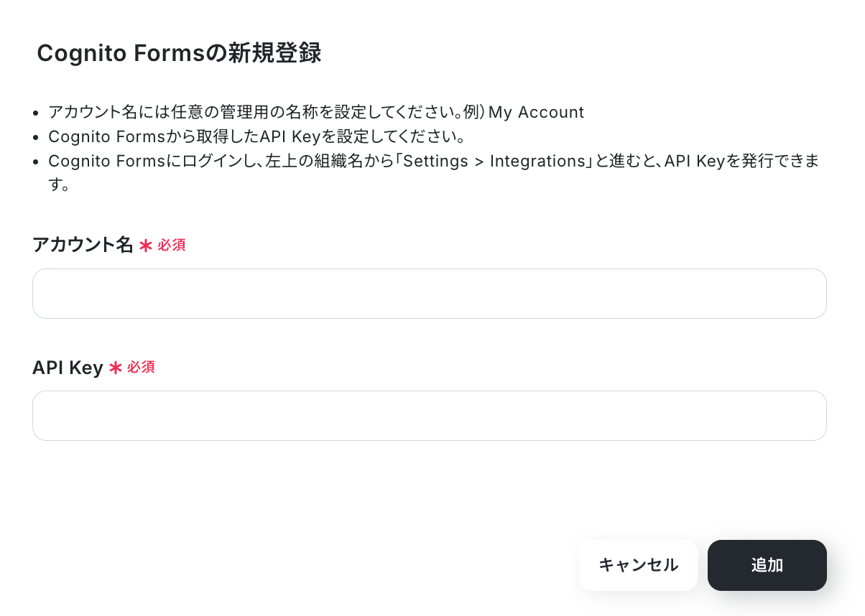This screenshot has height=616, width=865.
Task: Click the > separator between Settings and Integrations
Action: [476, 161]
